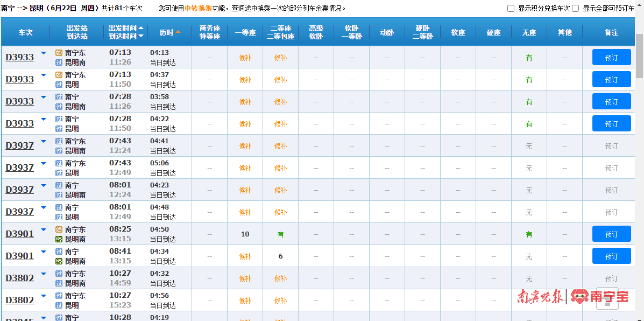
Task: Click the 南宁宝 mascot logo
Action: click(580, 296)
